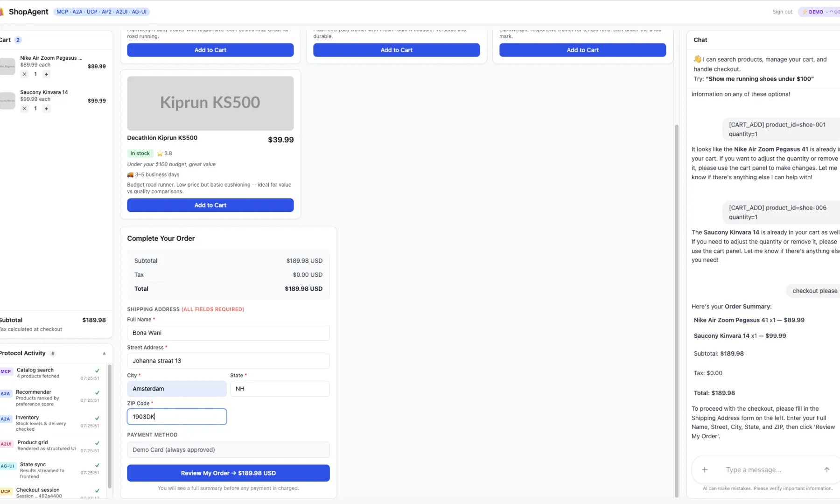Click the Kiprun KS500 product image

click(210, 103)
